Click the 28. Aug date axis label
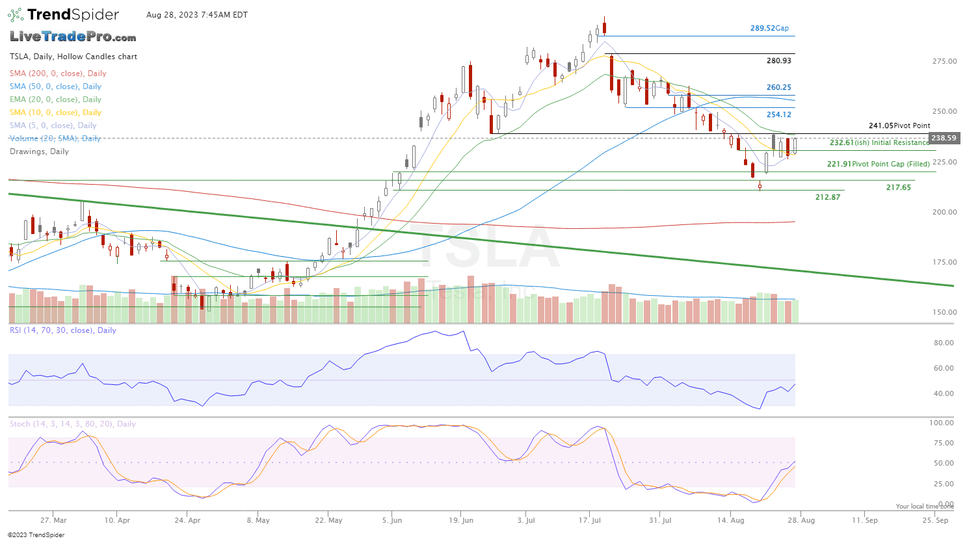The width and height of the screenshot is (980, 541). click(801, 520)
